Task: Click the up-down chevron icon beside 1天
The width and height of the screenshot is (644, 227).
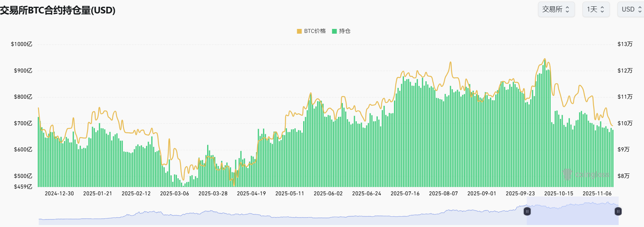Action: (x=602, y=10)
